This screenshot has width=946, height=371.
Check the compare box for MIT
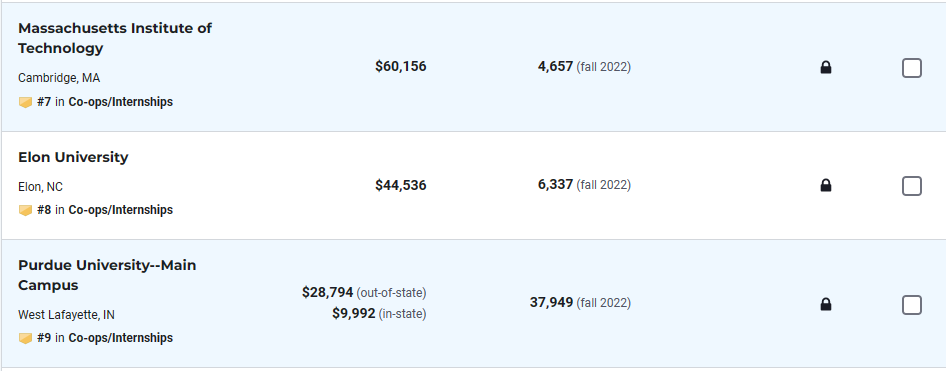(x=912, y=68)
